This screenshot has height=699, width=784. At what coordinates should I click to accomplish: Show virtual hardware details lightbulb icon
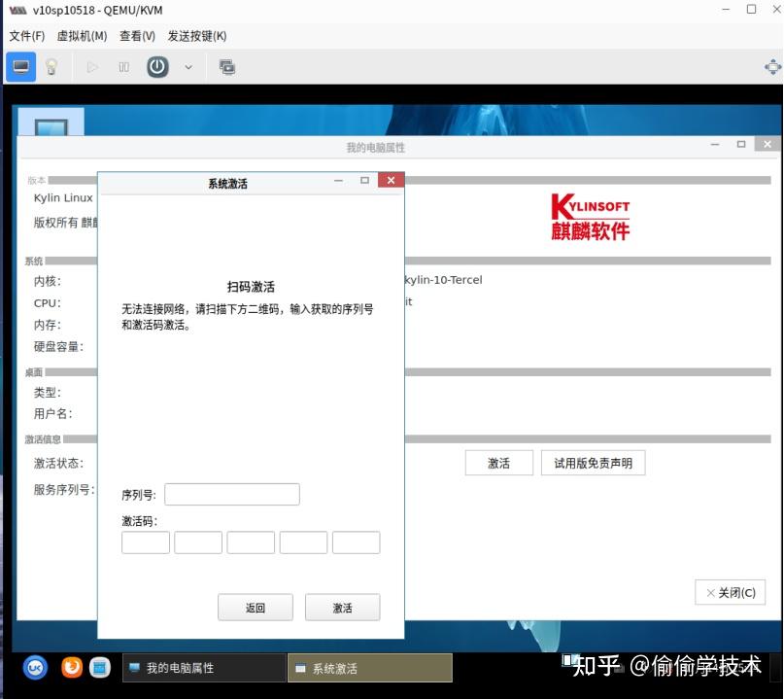(x=51, y=66)
